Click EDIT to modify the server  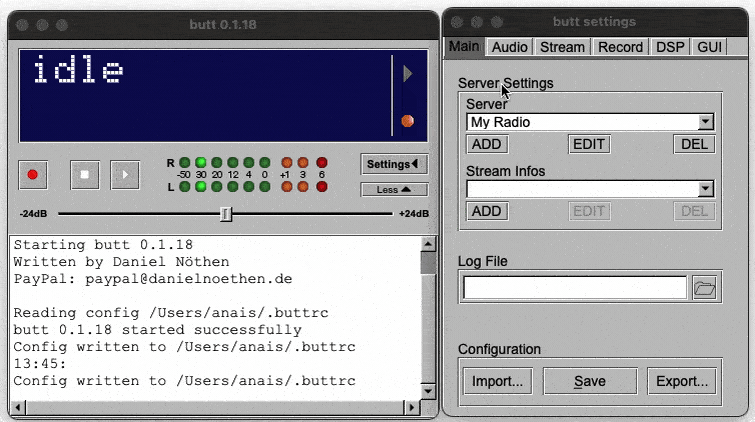[589, 144]
